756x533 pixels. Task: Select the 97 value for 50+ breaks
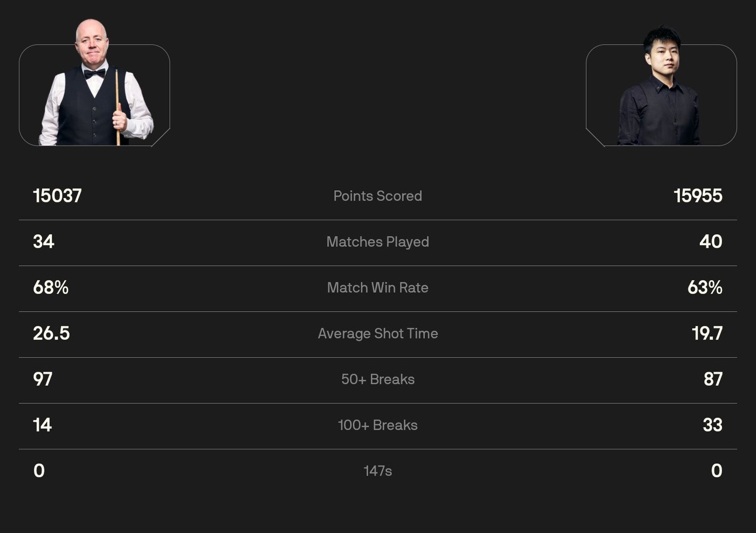point(43,380)
